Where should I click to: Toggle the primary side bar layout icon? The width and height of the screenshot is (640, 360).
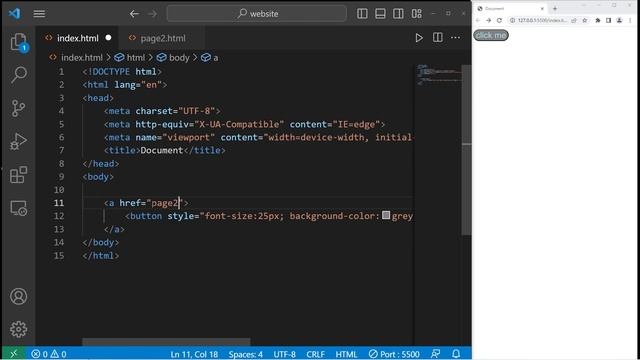click(x=362, y=13)
